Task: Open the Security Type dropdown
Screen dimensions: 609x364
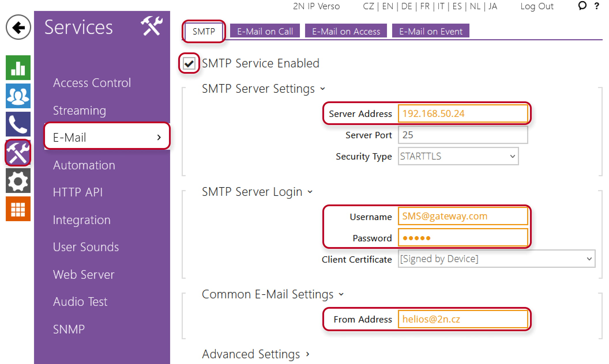Action: (458, 156)
